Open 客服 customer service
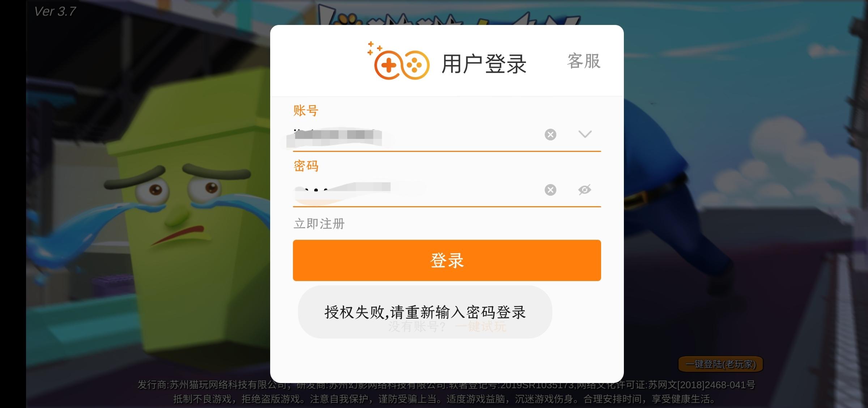868x408 pixels. pyautogui.click(x=584, y=61)
